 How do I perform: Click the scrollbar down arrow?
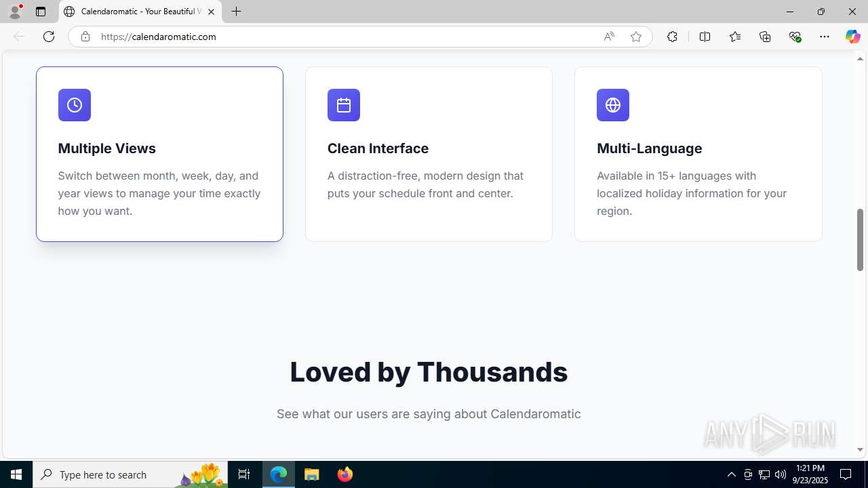(860, 449)
